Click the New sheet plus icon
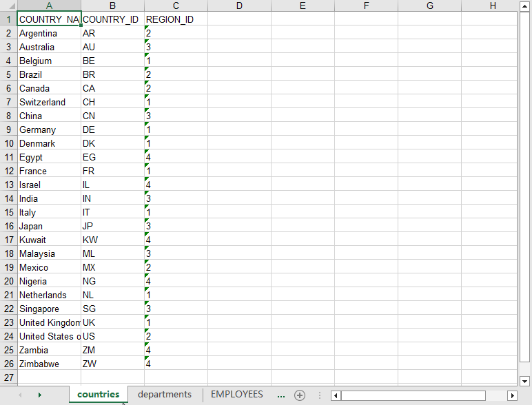Screen dimensions: 532x405 click(299, 395)
